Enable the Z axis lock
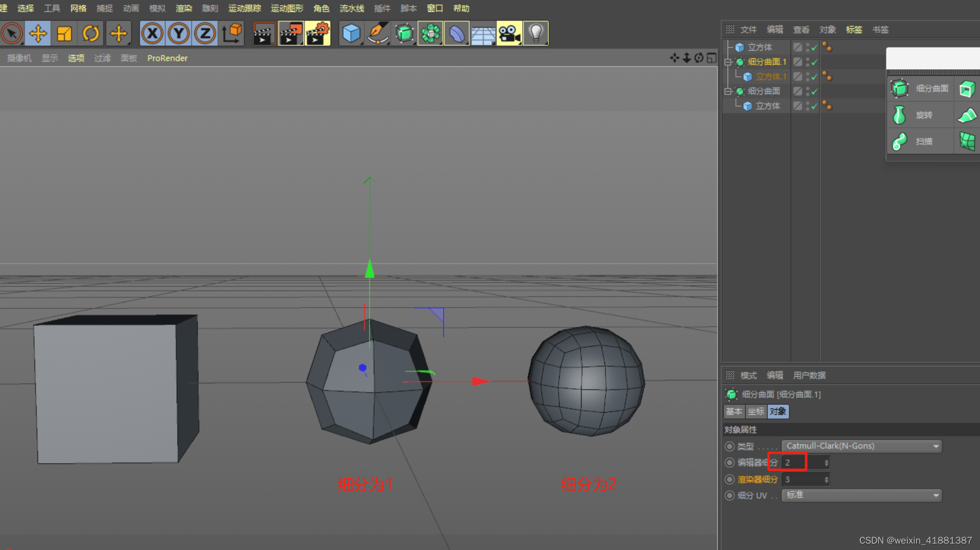This screenshot has height=550, width=980. [x=205, y=33]
